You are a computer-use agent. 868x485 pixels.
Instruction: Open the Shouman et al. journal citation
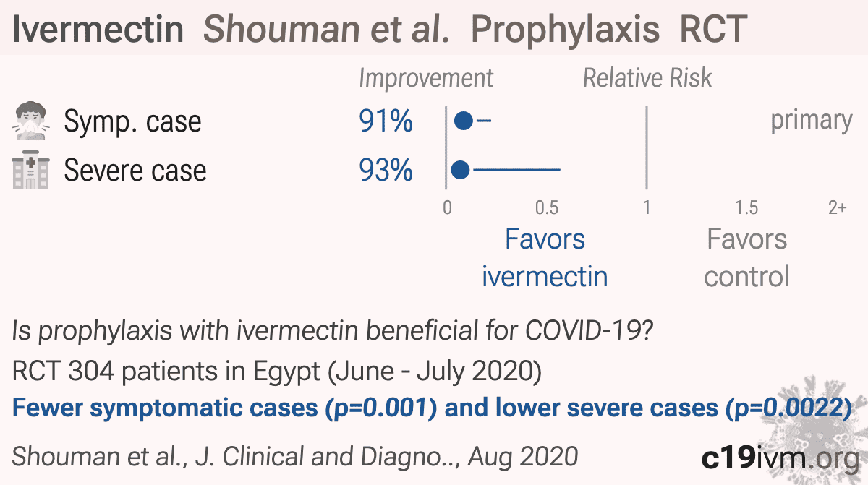295,456
